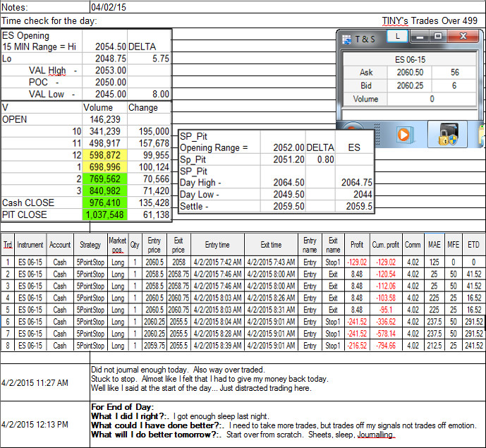This screenshot has height=448, width=486.
Task: Click the Bid price 2060.25 in T & S
Action: click(x=410, y=85)
